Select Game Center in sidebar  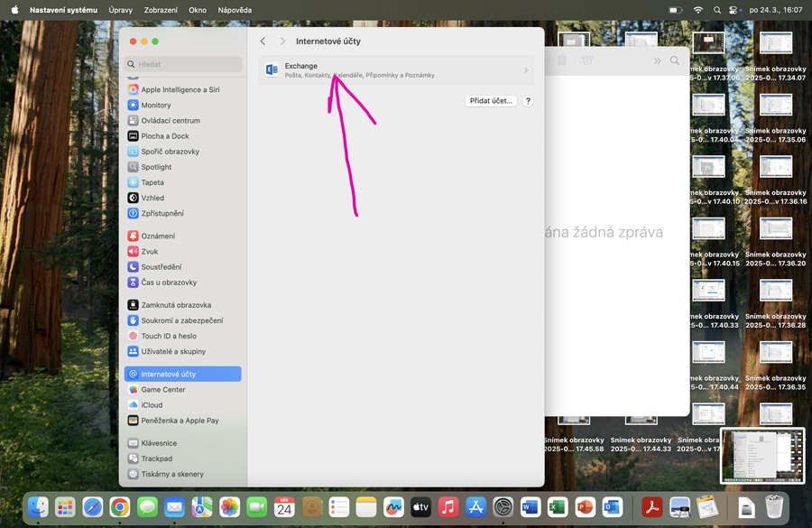pyautogui.click(x=163, y=390)
